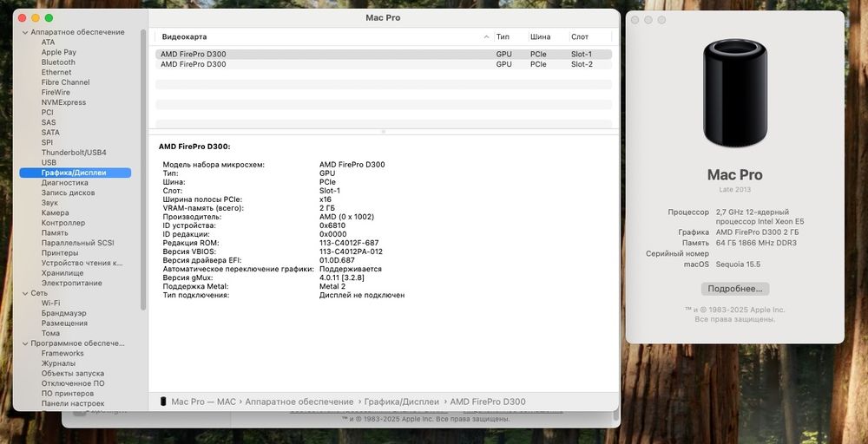Select Камера in the sidebar
This screenshot has height=444, width=868.
[x=55, y=212]
